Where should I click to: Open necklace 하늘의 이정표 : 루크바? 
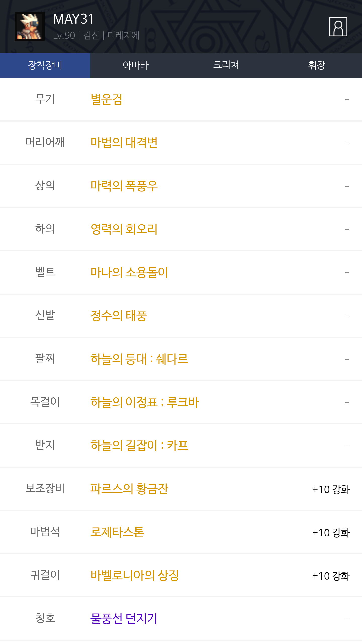pos(145,402)
